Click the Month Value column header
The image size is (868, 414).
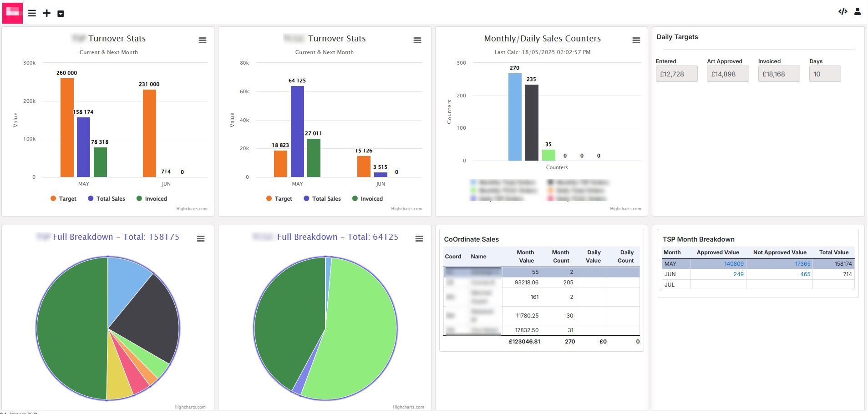point(526,257)
